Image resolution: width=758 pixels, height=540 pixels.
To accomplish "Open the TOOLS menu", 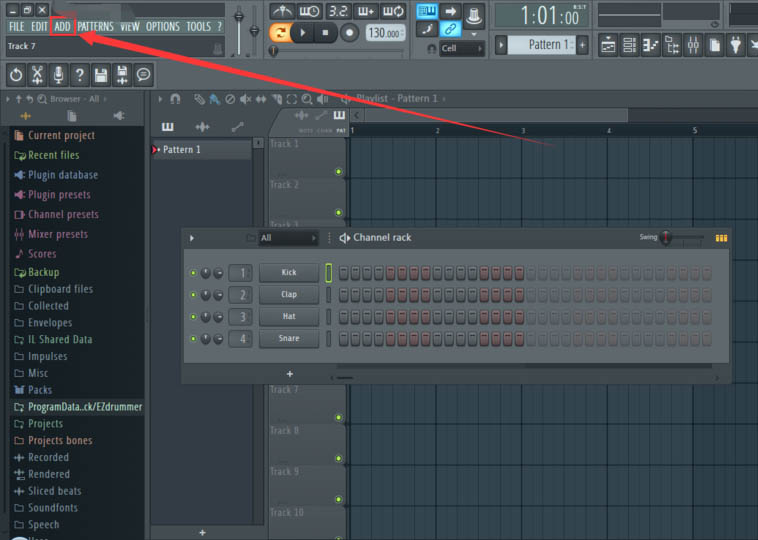I will pyautogui.click(x=198, y=27).
